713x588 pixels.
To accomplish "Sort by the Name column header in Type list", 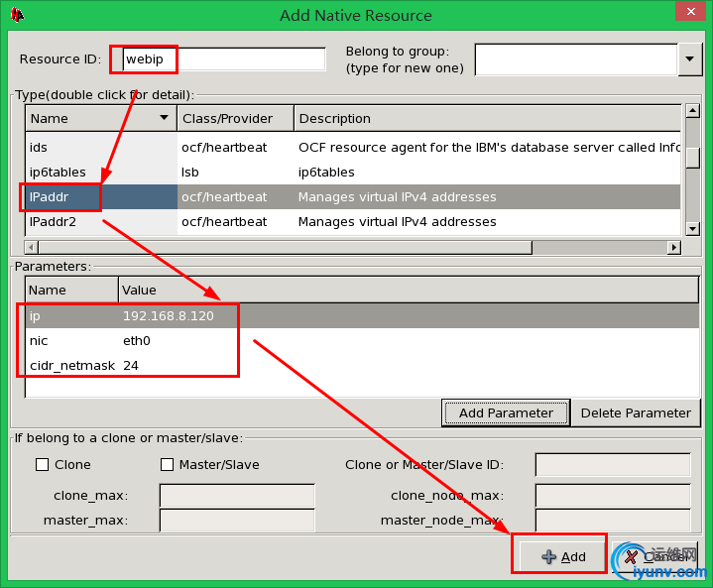I will 101,119.
